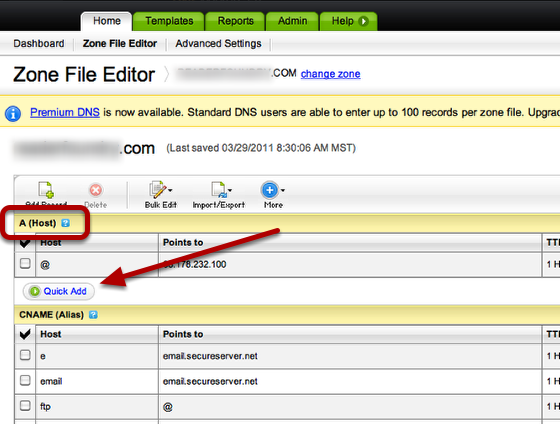Expand the More dropdown arrow
560x424 pixels.
[282, 190]
